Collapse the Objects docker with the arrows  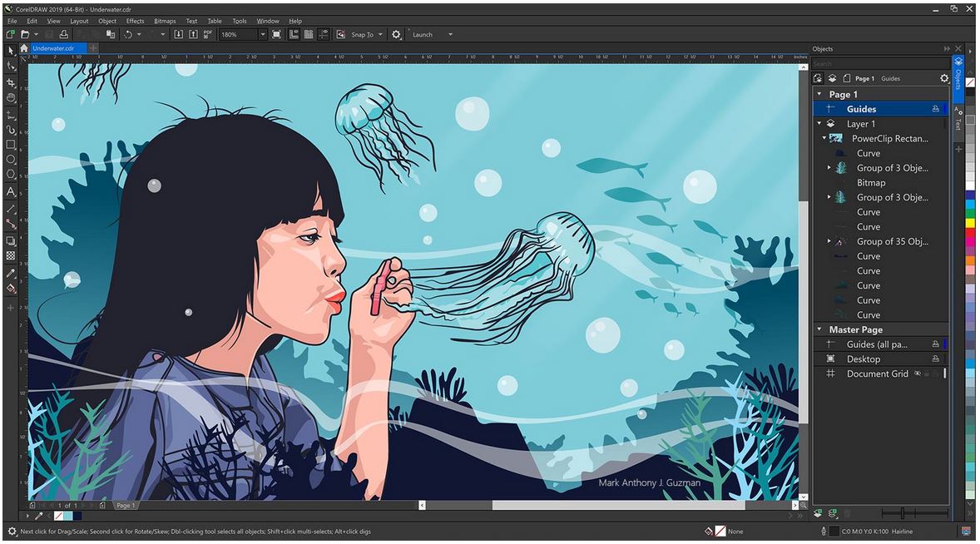tap(948, 48)
